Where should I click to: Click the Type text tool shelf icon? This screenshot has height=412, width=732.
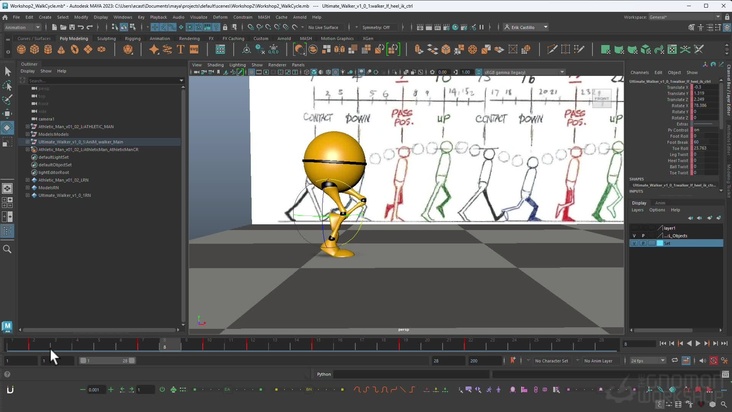(x=181, y=49)
